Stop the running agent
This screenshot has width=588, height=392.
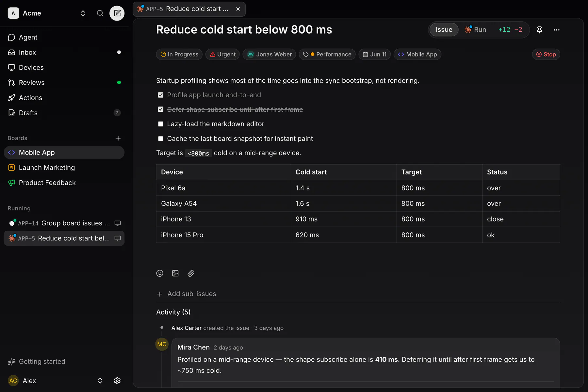pyautogui.click(x=546, y=54)
